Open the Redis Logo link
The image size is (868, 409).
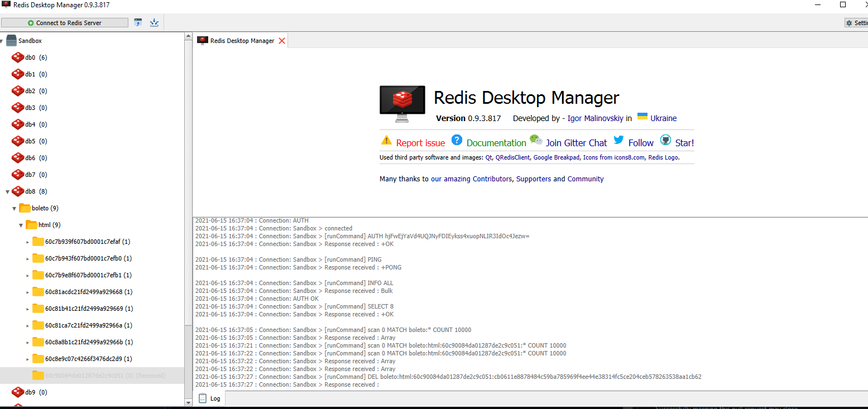(x=664, y=157)
